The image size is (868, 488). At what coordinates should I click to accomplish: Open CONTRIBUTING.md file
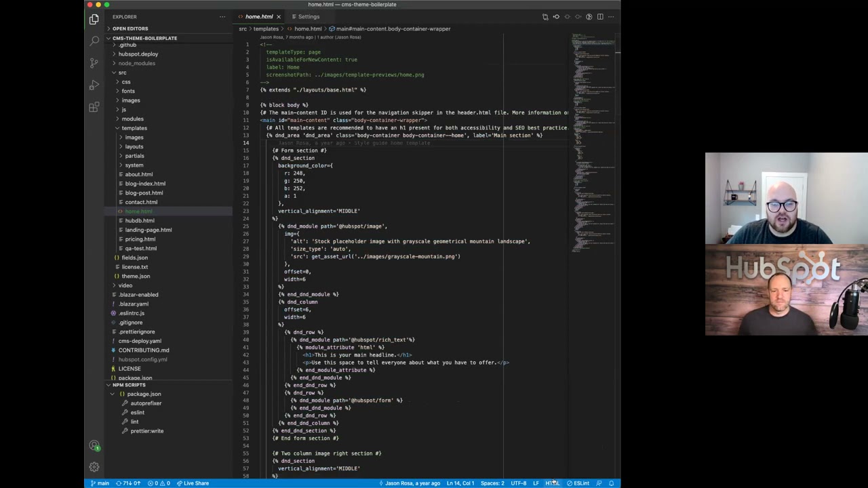(143, 350)
